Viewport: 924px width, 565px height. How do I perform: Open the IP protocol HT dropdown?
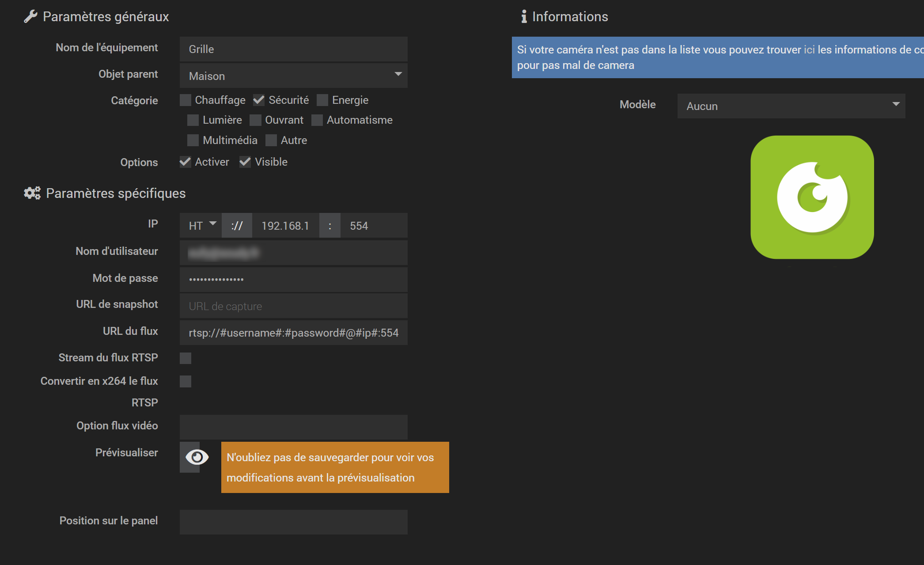[201, 225]
